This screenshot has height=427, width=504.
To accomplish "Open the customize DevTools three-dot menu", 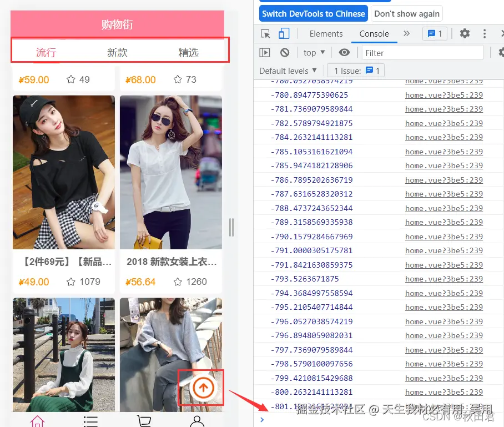I will pyautogui.click(x=484, y=34).
